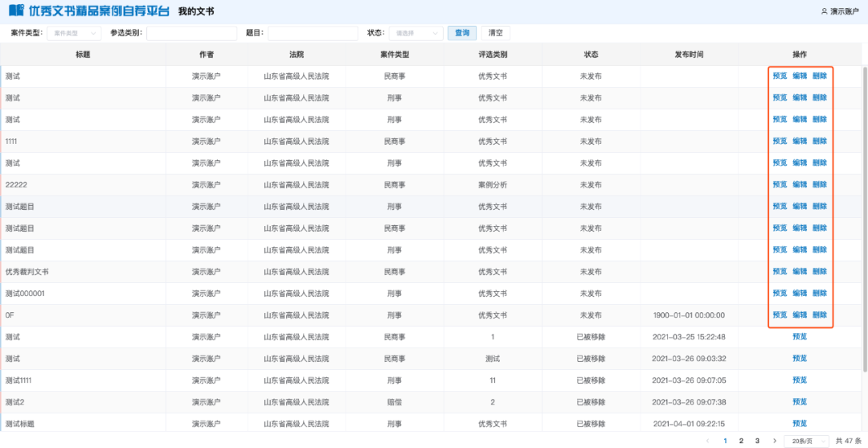Preview the row published 2021-03-26 09:03:32
The image size is (868, 448).
[x=800, y=358]
